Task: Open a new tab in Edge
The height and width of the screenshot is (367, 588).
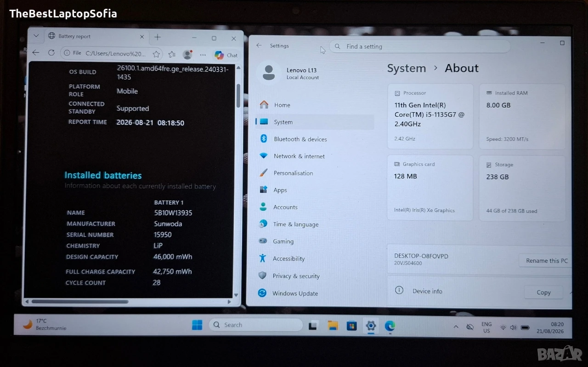Action: coord(158,37)
